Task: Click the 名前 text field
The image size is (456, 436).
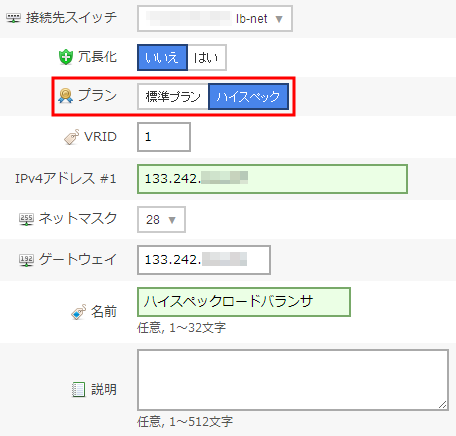Action: tap(244, 302)
